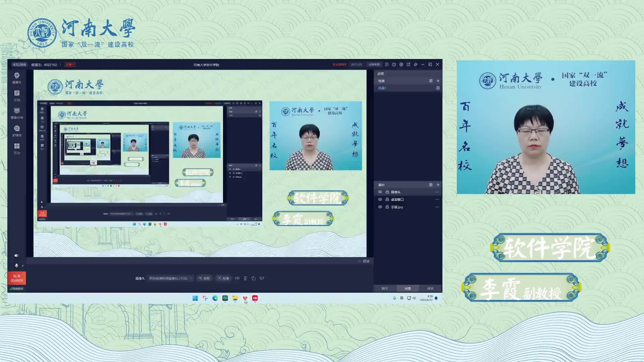Open the 文档 document tool in sidebar

pos(17,96)
